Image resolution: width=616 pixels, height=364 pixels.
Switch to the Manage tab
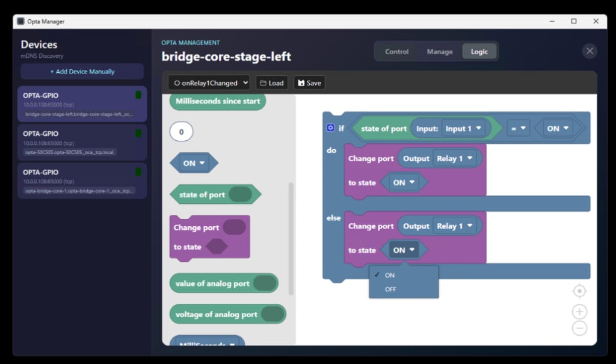pyautogui.click(x=440, y=52)
